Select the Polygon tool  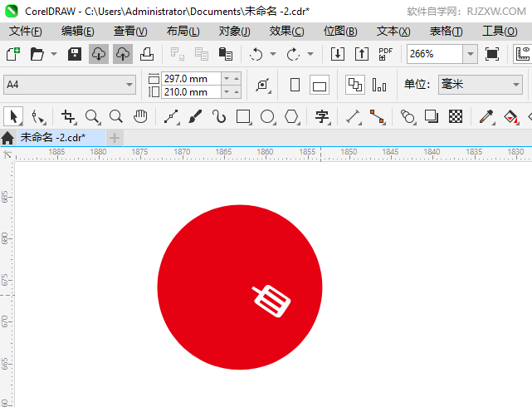click(292, 117)
